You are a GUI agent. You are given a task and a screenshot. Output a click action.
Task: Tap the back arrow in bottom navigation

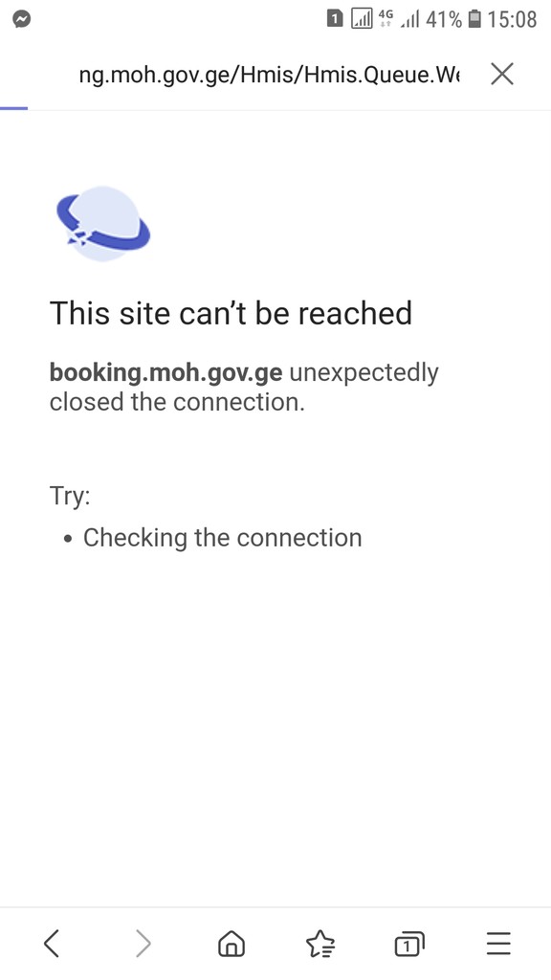click(x=52, y=943)
